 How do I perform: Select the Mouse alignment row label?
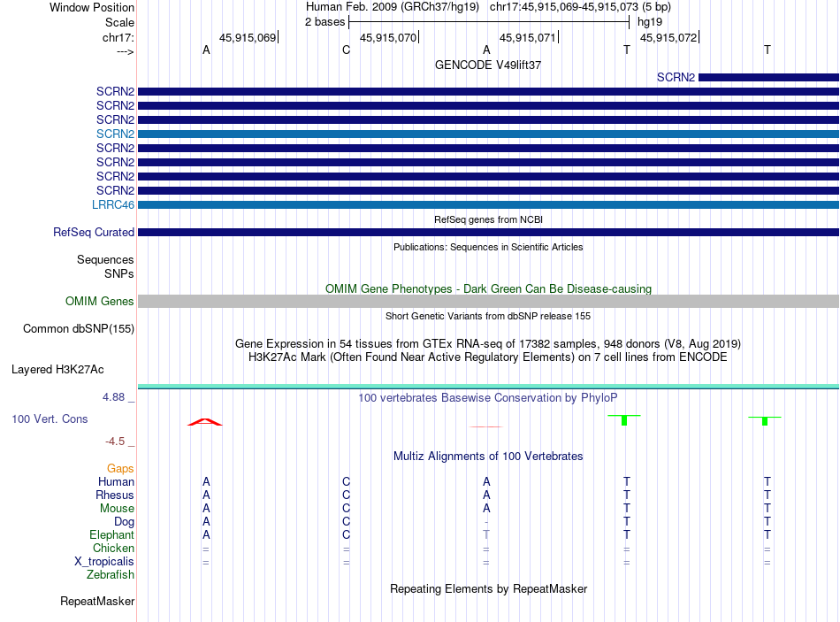pos(117,509)
